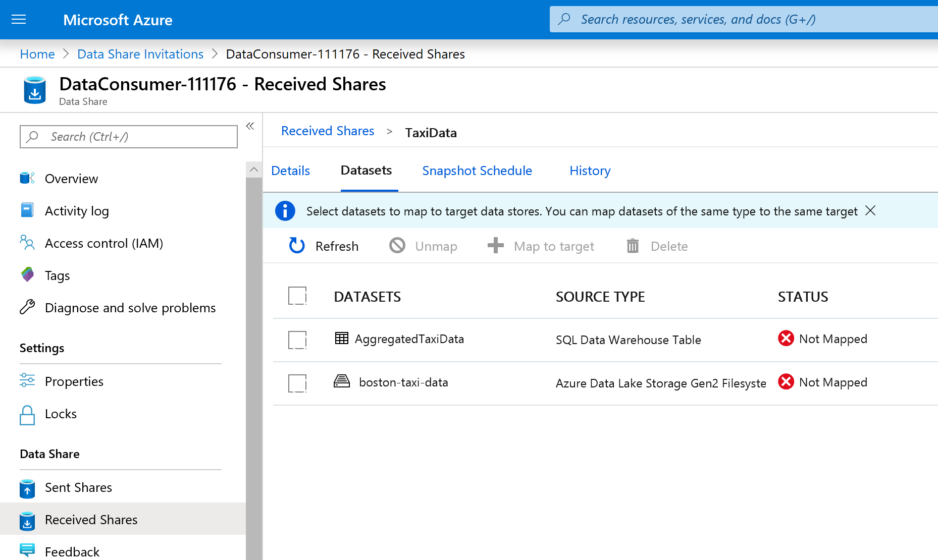Click the Access control people icon

[x=27, y=243]
